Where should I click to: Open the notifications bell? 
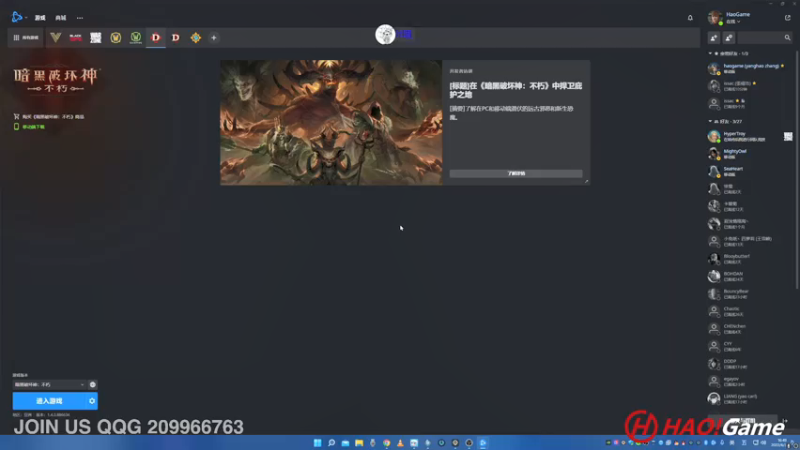click(x=690, y=18)
